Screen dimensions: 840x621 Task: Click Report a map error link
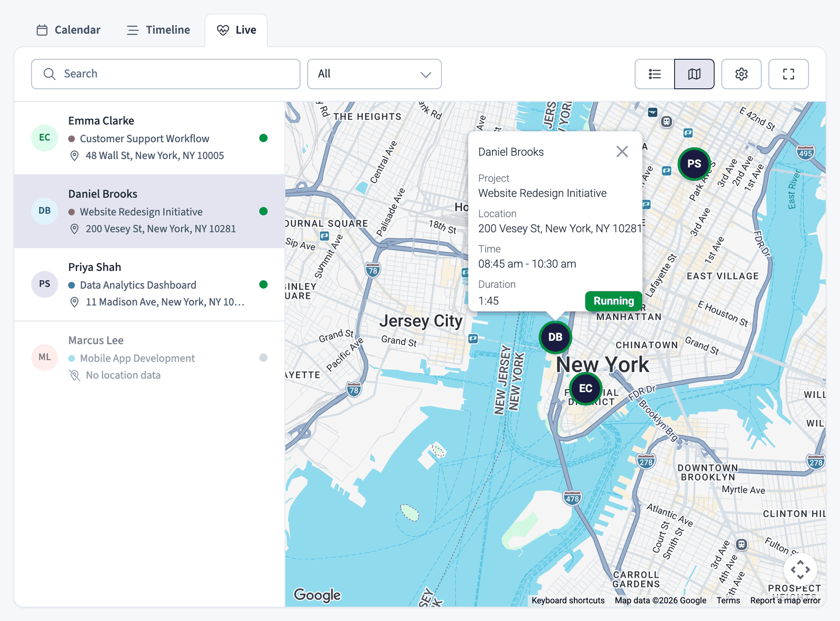click(x=785, y=601)
